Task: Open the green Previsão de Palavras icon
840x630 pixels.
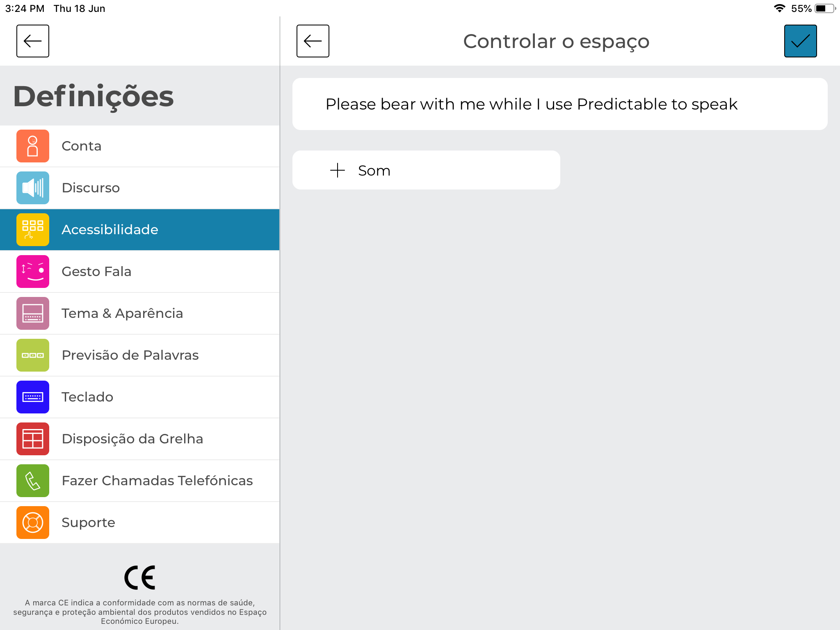Action: tap(33, 355)
